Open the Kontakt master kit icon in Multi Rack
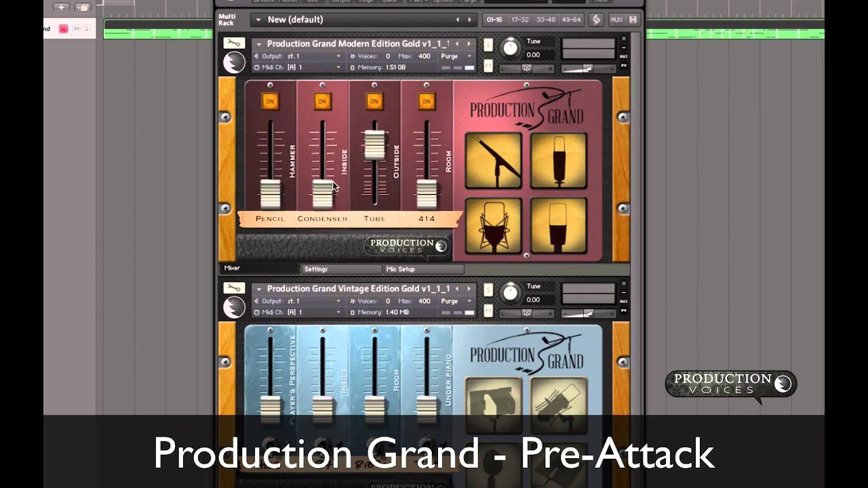The height and width of the screenshot is (488, 868). click(x=596, y=20)
